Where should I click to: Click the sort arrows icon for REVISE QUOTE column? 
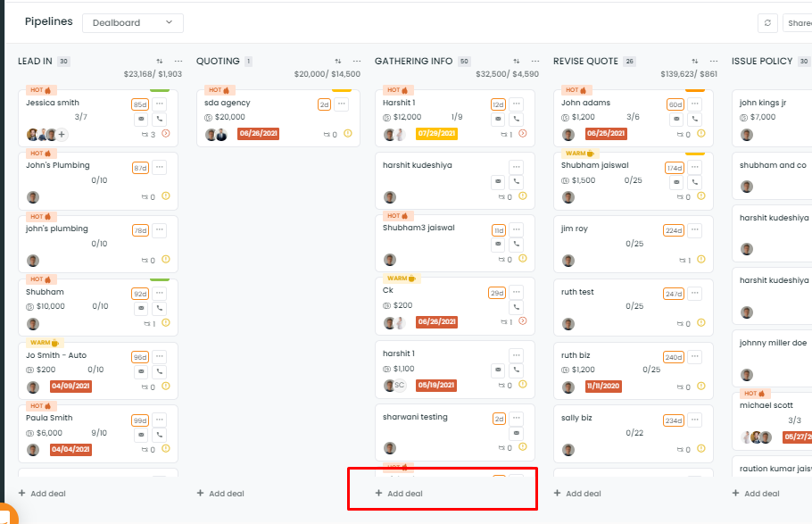[x=695, y=62]
